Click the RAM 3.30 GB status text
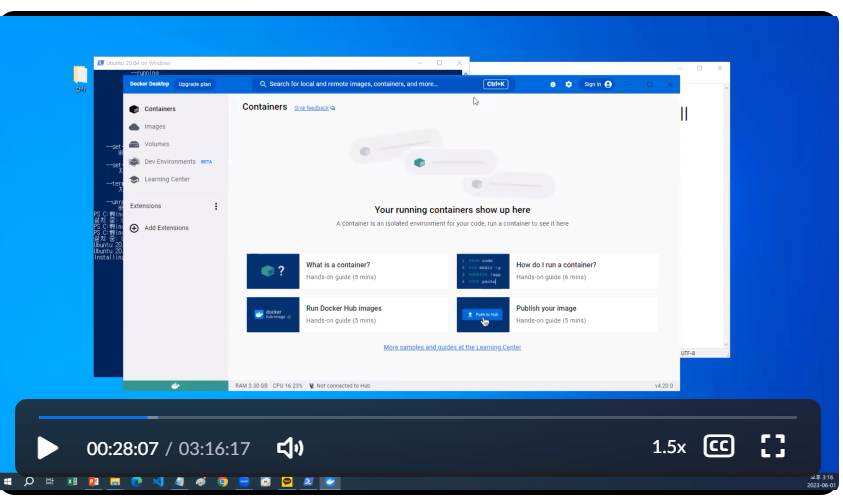This screenshot has height=496, width=843. [x=252, y=387]
